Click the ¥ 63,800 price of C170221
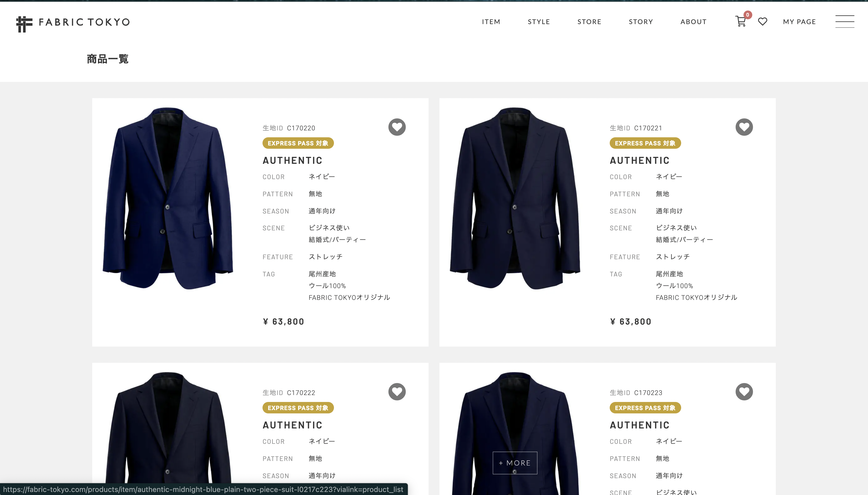 pyautogui.click(x=631, y=322)
